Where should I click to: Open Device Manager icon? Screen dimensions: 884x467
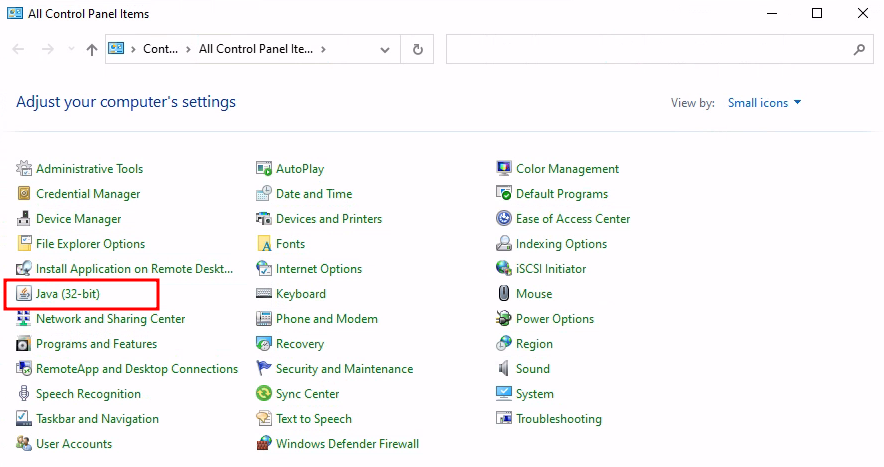(24, 219)
